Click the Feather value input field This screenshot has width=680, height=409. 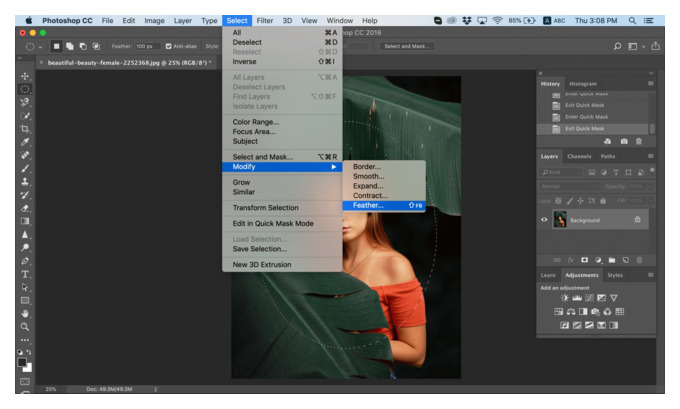(x=147, y=46)
